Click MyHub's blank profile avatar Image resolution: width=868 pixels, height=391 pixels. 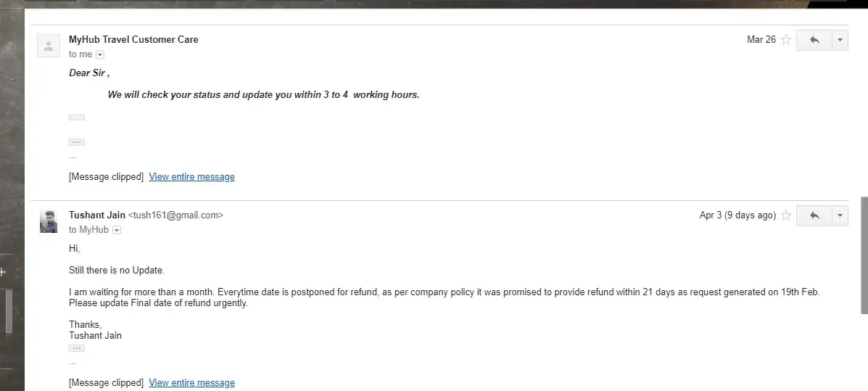(49, 46)
